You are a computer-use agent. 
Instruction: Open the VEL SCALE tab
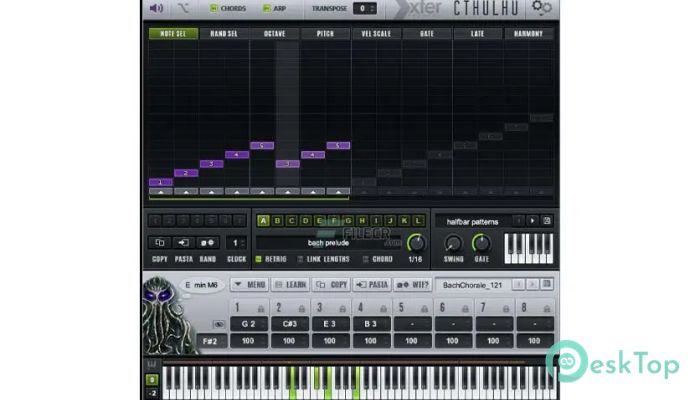pyautogui.click(x=376, y=33)
